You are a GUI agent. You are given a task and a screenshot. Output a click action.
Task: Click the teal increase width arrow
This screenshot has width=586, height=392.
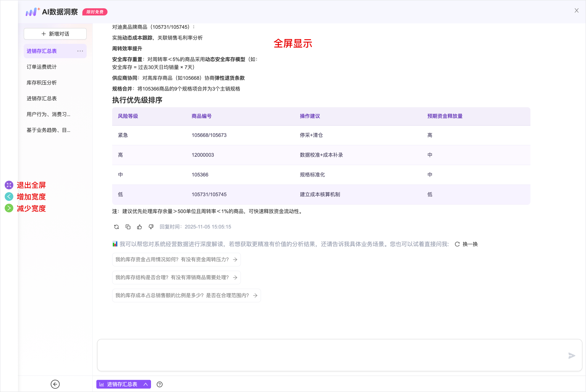[x=9, y=196]
